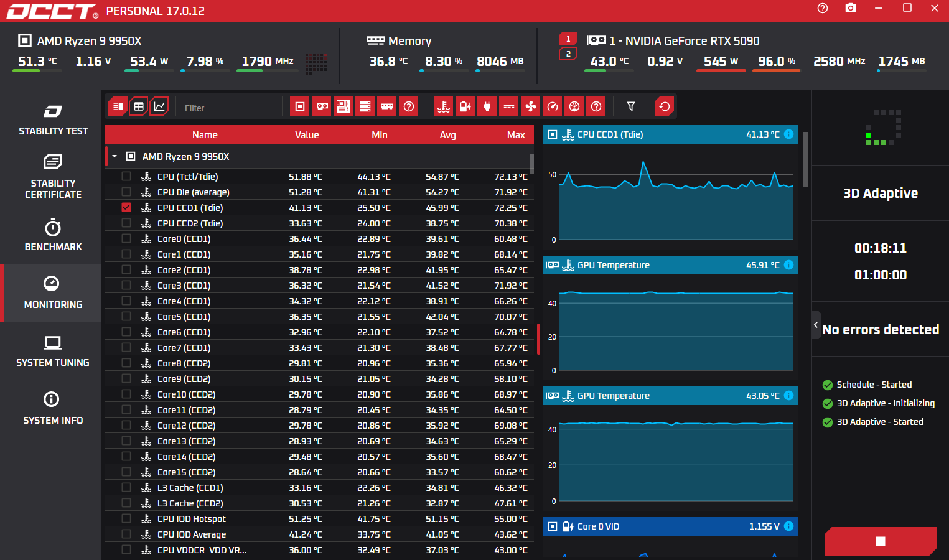Screen dimensions: 949x560
Task: Select GPU 2 selector badge
Action: (568, 54)
